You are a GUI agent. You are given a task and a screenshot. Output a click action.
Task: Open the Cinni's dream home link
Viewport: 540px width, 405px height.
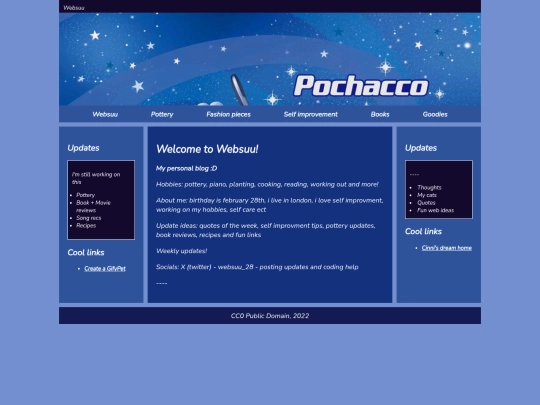click(447, 248)
